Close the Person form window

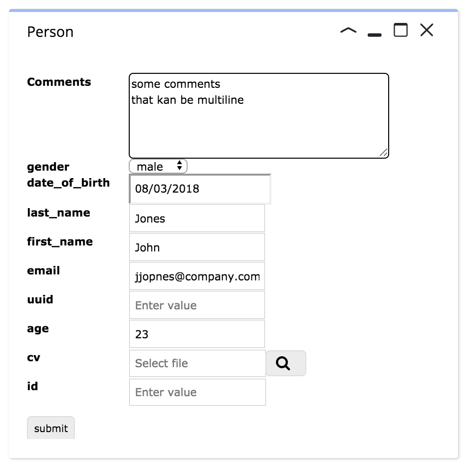pyautogui.click(x=427, y=30)
